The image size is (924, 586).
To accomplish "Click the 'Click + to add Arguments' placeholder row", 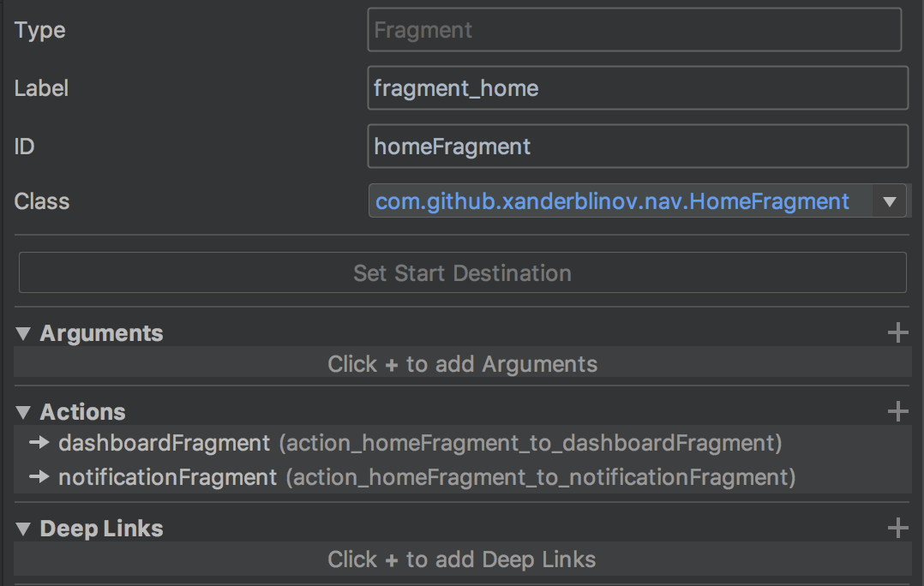I will tap(462, 364).
